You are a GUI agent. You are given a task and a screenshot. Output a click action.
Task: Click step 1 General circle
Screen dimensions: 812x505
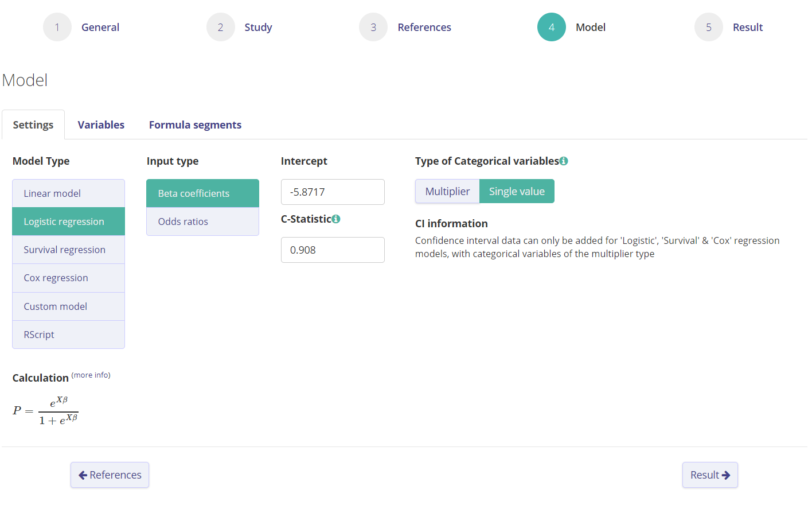click(57, 27)
